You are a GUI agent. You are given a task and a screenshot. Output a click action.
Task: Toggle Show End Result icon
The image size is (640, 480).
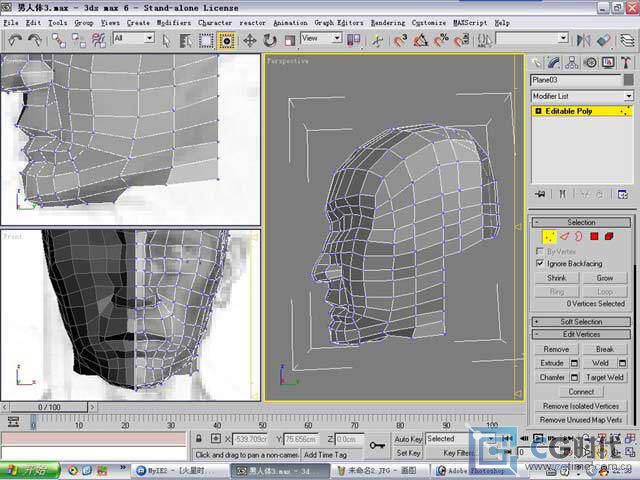pyautogui.click(x=562, y=194)
